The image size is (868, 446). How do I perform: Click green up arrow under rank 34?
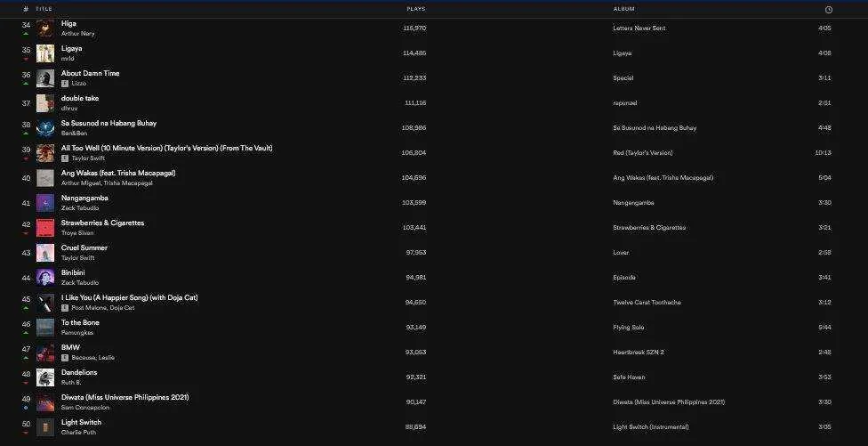point(26,34)
